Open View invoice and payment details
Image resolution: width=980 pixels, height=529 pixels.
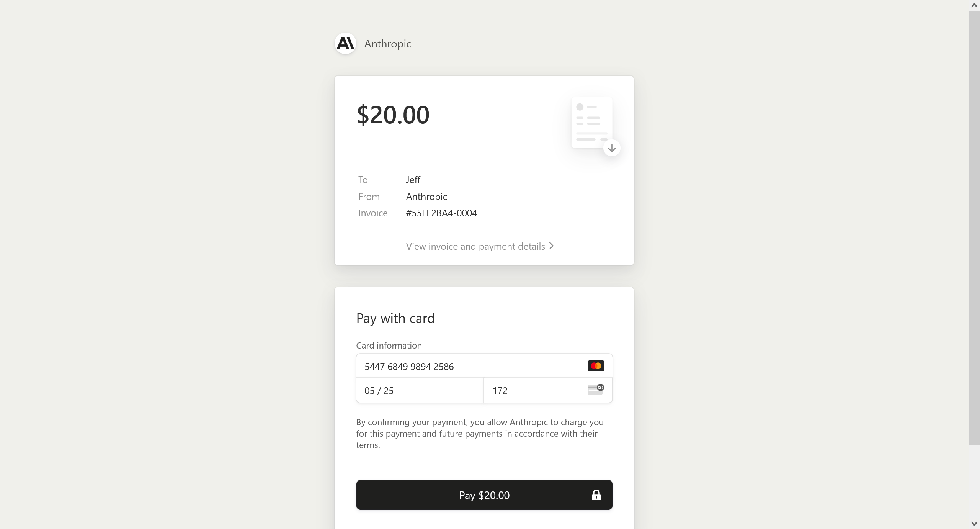pyautogui.click(x=475, y=246)
